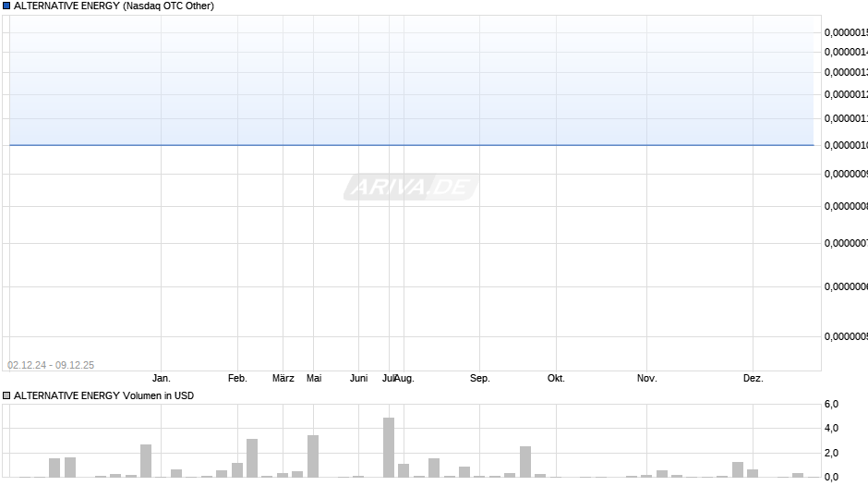Select the chart title ALTERNATIVE ENERGY (Nasdaq OTC Other)
Screen dimensions: 868x486
click(114, 6)
